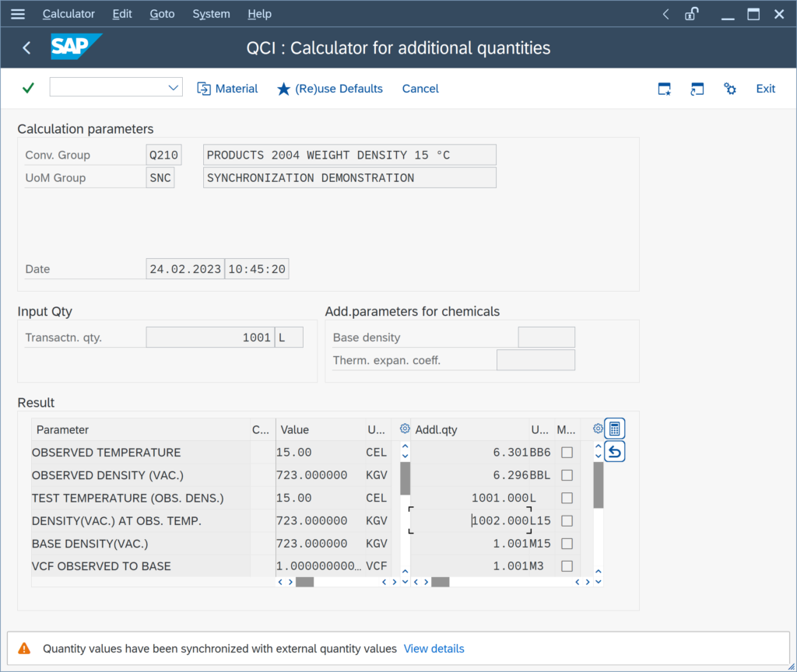The image size is (797, 672).
Task: Click the time field 10:45:20
Action: (x=257, y=268)
